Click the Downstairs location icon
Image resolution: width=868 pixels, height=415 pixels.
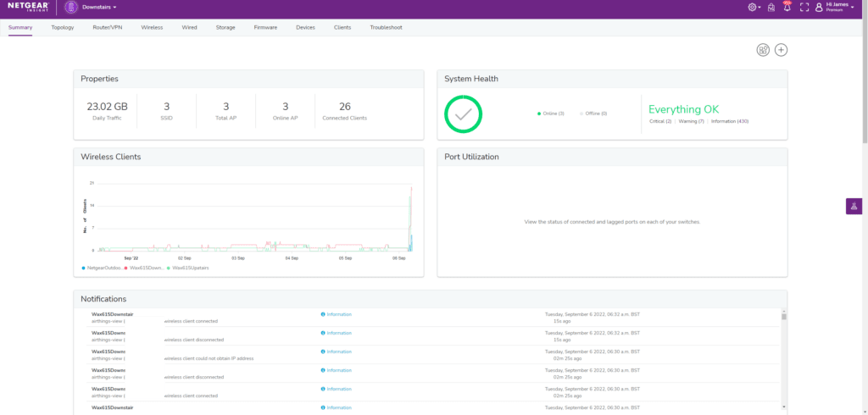point(71,8)
